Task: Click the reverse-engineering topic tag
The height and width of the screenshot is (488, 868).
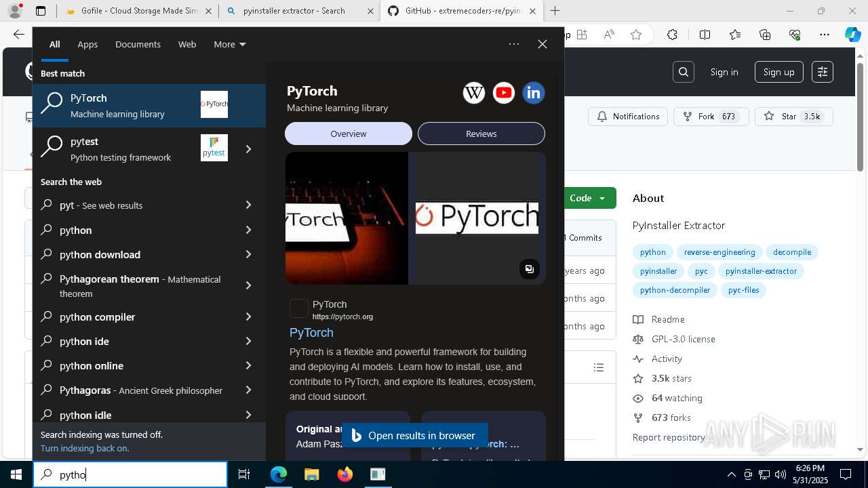Action: point(719,252)
